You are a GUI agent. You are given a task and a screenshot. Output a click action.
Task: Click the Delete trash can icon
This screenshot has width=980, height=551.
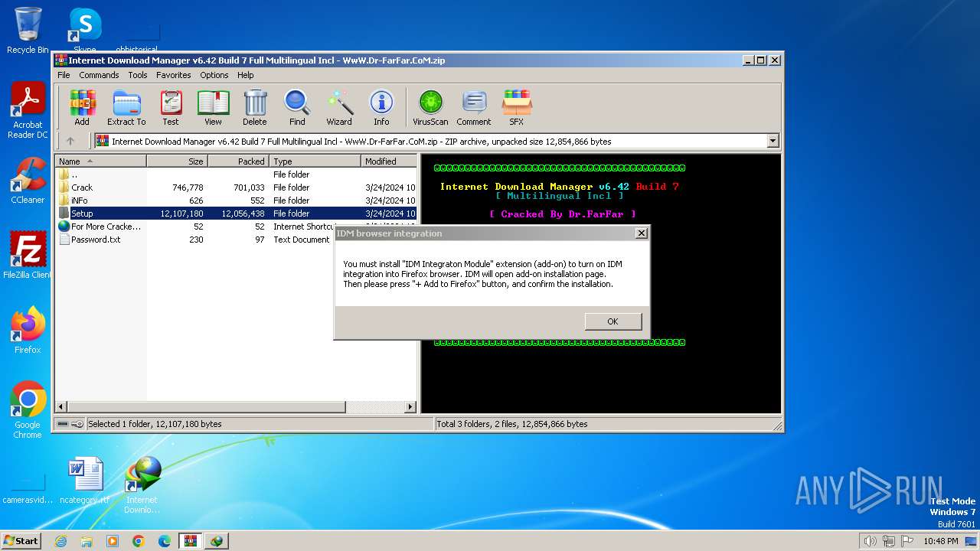click(x=255, y=108)
